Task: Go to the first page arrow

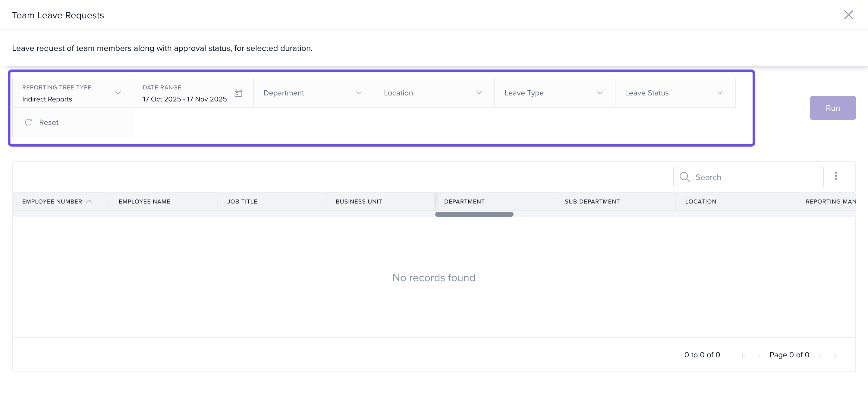Action: 744,355
